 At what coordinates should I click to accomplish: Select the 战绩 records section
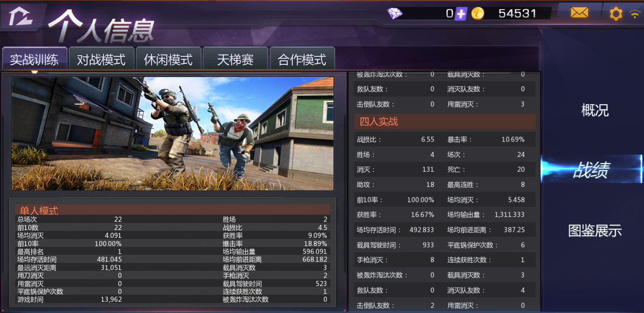(591, 170)
